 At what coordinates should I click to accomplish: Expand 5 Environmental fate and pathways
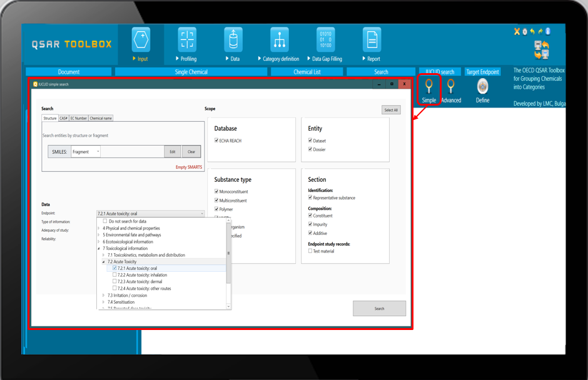tap(99, 235)
